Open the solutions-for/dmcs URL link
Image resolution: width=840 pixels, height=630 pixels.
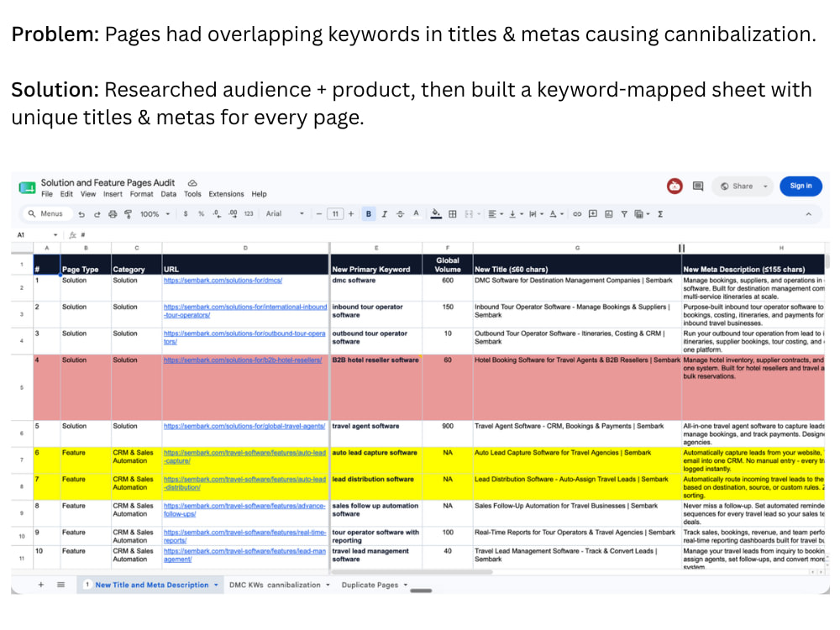pyautogui.click(x=223, y=281)
